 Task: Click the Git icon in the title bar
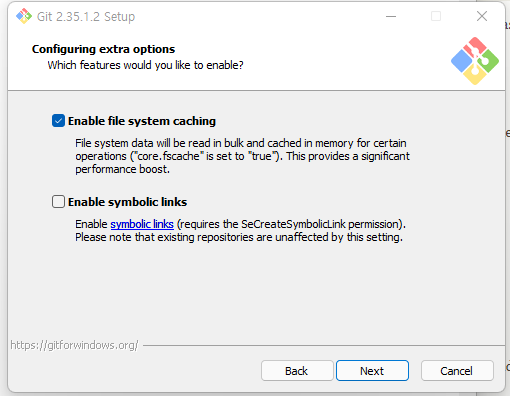[x=24, y=16]
